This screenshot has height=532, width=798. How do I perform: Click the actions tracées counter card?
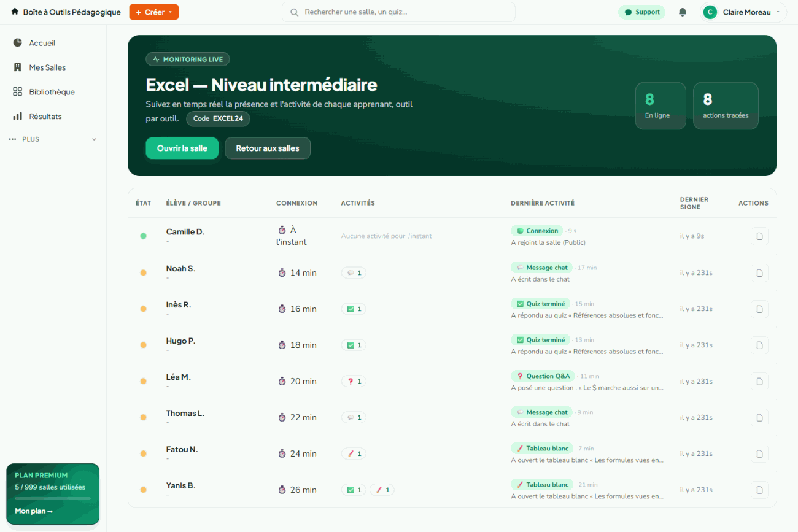pos(726,106)
